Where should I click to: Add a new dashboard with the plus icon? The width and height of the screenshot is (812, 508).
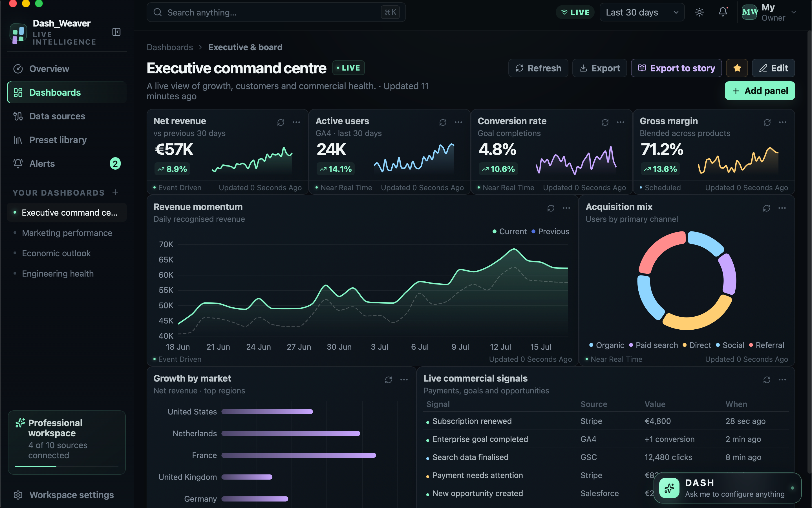pyautogui.click(x=115, y=192)
